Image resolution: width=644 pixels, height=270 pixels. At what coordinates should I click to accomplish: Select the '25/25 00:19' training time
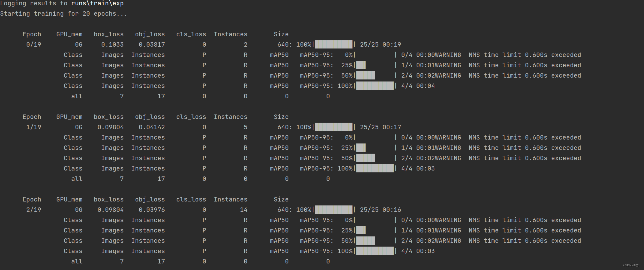tap(381, 45)
